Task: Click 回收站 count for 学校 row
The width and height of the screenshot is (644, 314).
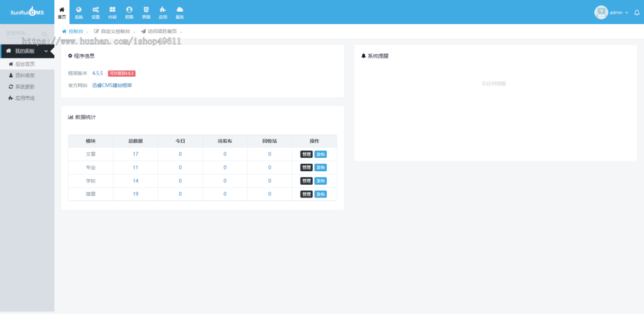Action: point(269,181)
